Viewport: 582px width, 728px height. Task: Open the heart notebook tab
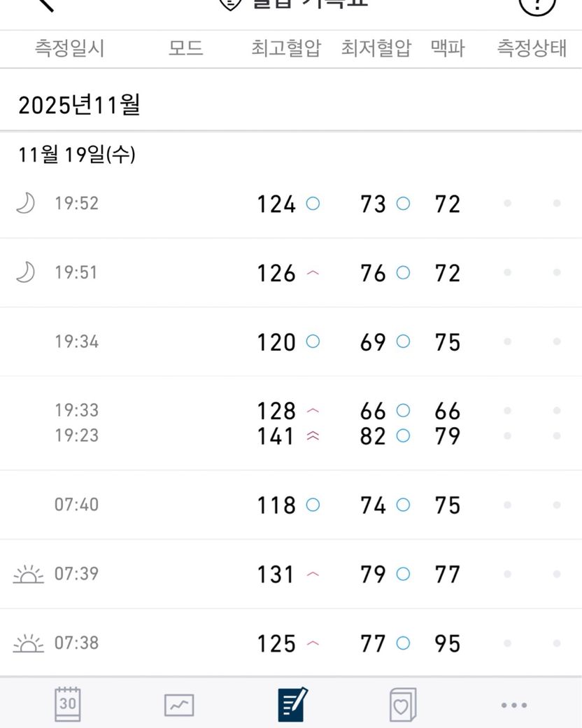coord(402,704)
